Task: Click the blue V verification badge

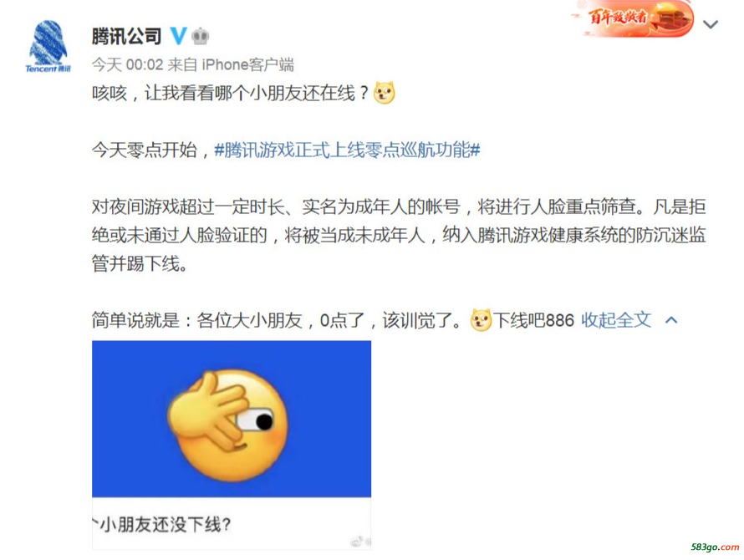Action: [x=178, y=36]
